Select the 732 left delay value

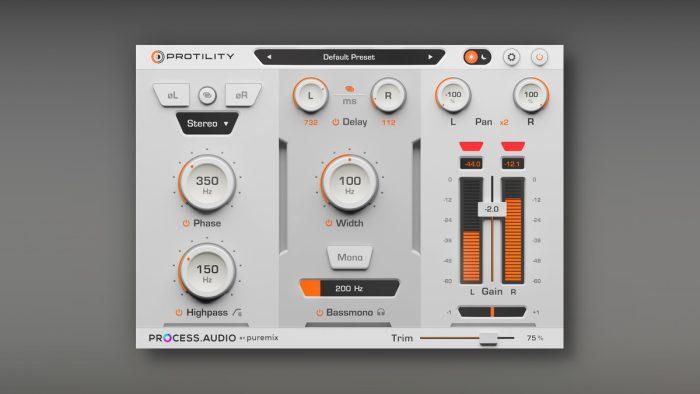[x=311, y=122]
